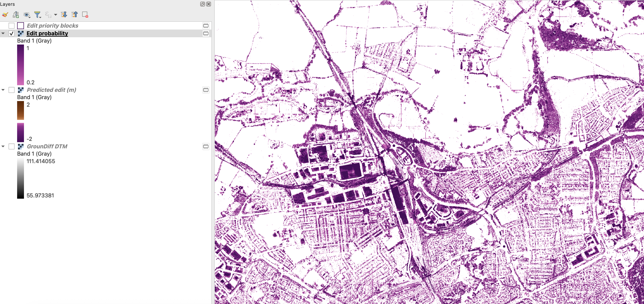Click the Predicted edit brown-purple color ramp

point(21,121)
